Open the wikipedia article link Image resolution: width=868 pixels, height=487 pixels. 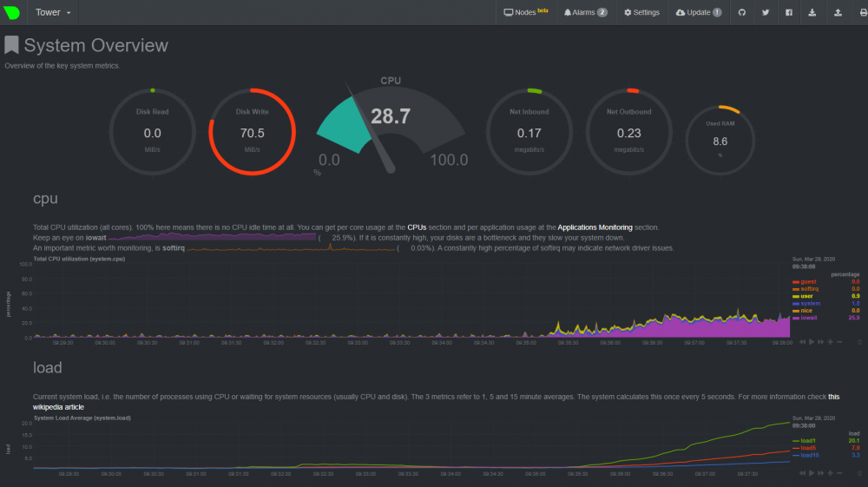[x=58, y=407]
